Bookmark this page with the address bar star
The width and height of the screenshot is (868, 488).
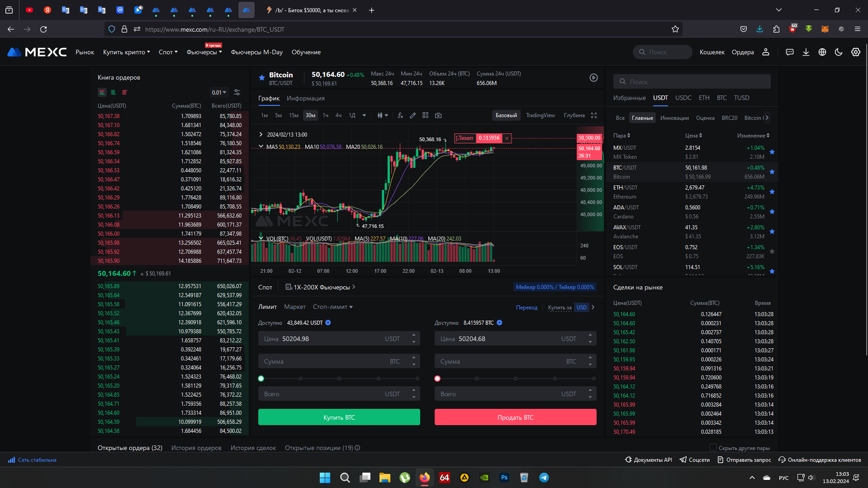pyautogui.click(x=675, y=29)
